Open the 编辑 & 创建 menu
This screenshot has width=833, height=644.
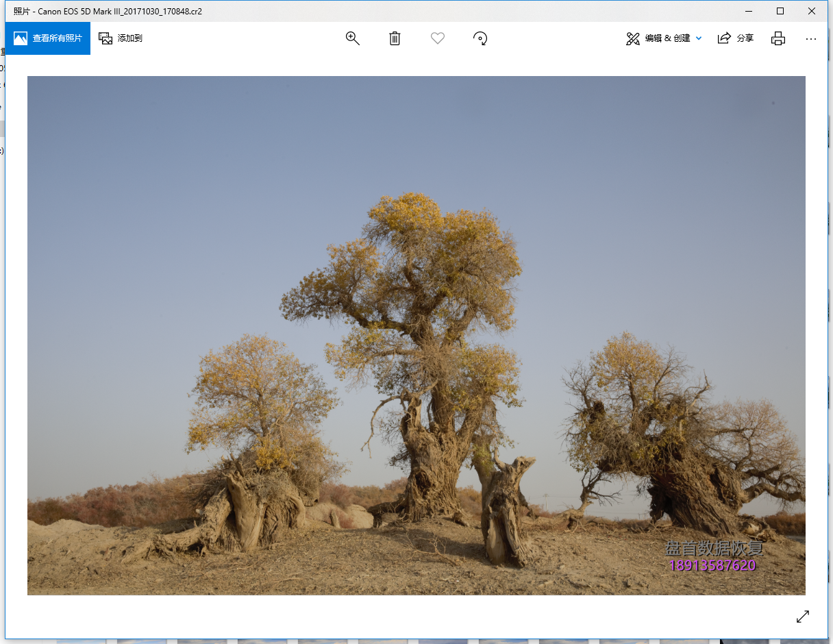point(658,38)
